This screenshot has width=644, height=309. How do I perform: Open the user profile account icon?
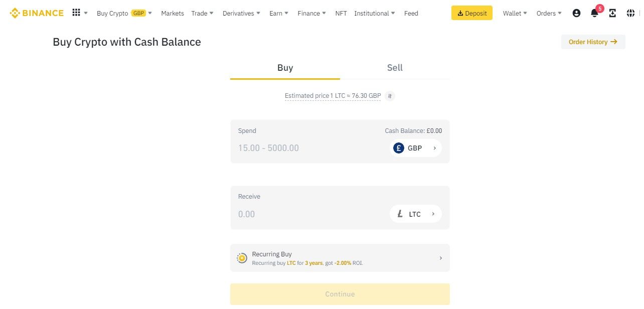(x=576, y=13)
